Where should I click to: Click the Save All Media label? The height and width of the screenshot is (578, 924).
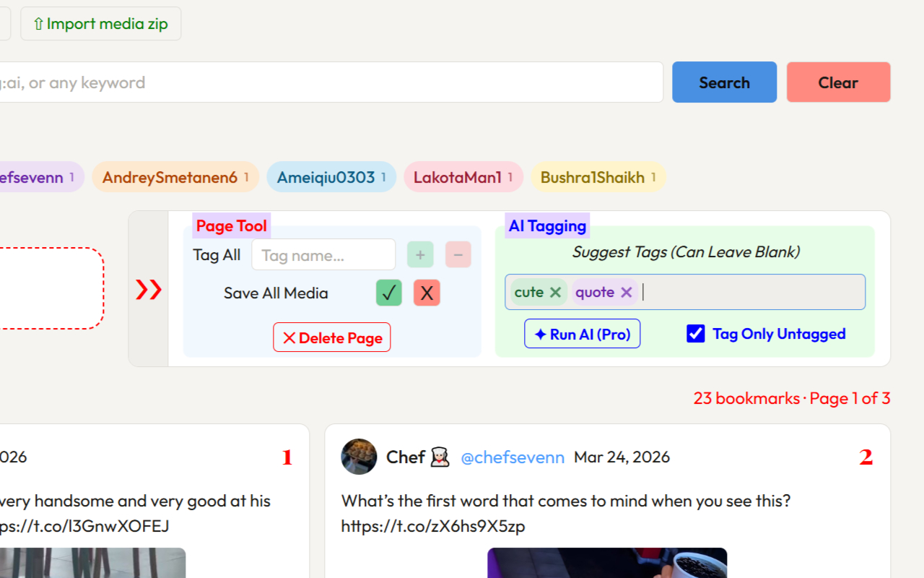click(276, 293)
